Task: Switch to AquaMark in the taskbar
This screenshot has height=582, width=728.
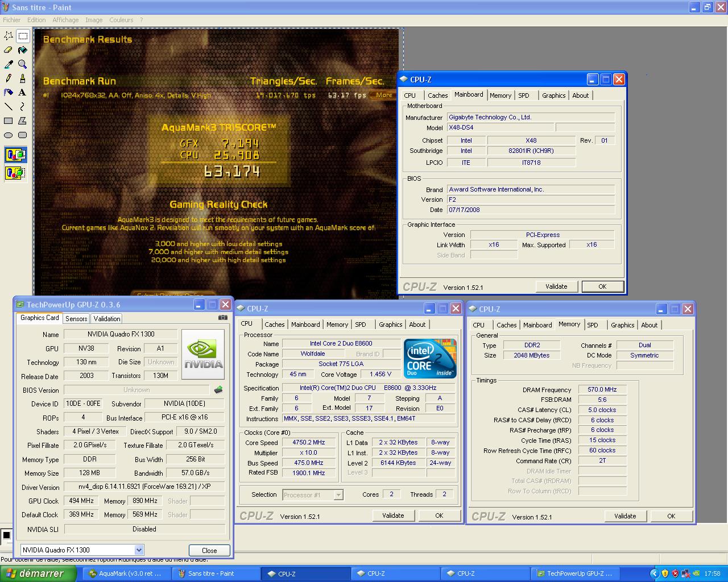Action: [x=127, y=573]
